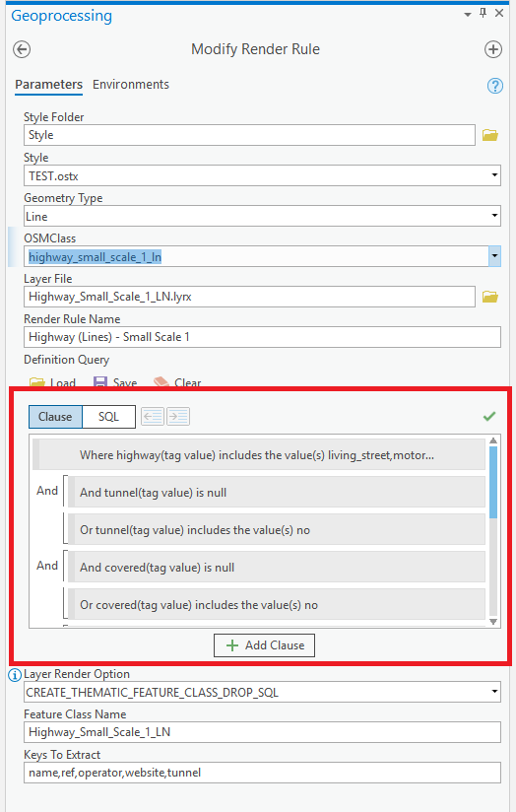The image size is (516, 812).
Task: Select the 'Or tunnel(tag value) includes the value(s) no' clause
Action: [277, 530]
